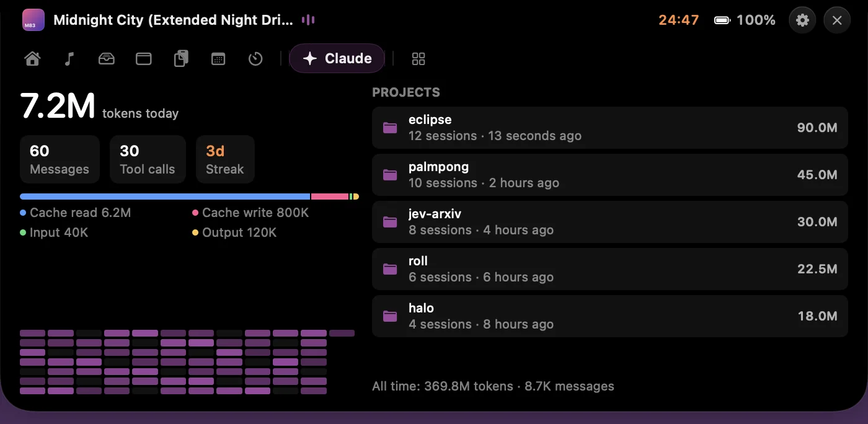Click the all time tokens summary
This screenshot has height=424, width=868.
click(x=493, y=386)
